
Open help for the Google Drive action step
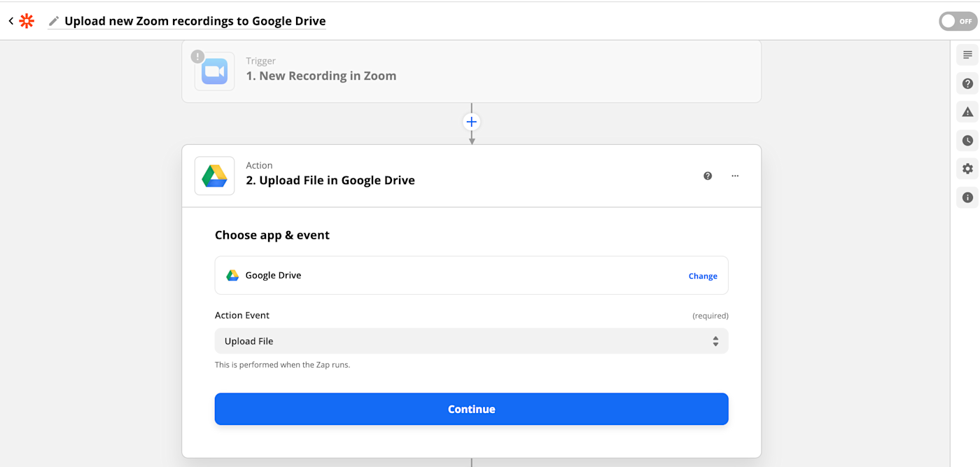pos(708,176)
